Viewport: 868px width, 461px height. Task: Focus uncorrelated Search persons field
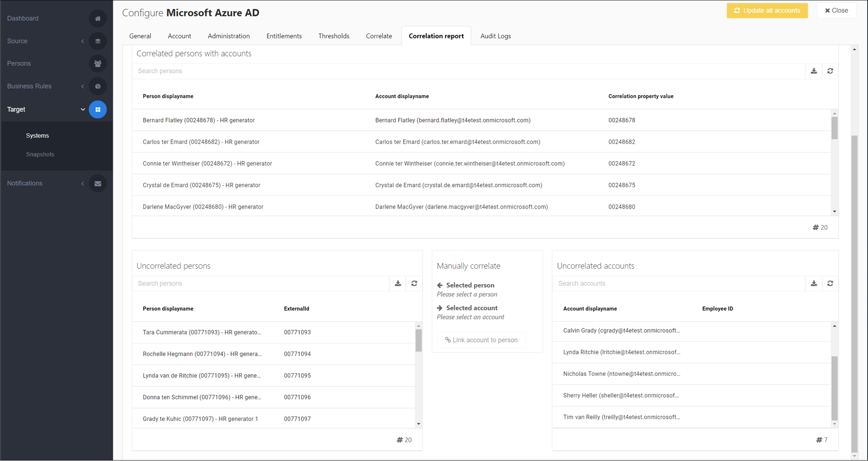261,284
